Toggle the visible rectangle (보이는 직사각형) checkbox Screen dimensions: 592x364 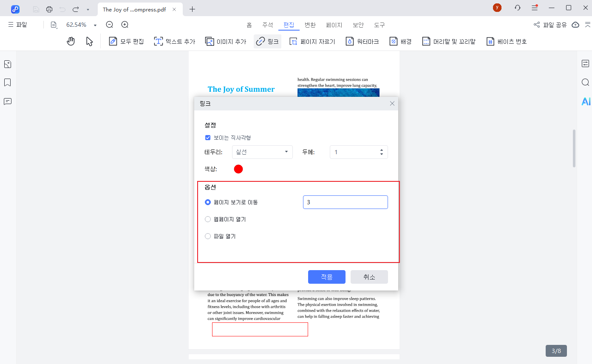click(208, 138)
